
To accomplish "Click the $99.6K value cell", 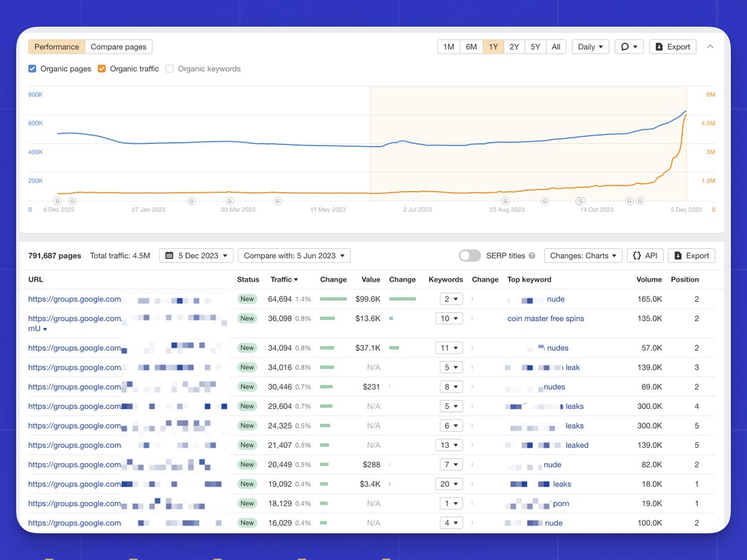I will pyautogui.click(x=368, y=299).
